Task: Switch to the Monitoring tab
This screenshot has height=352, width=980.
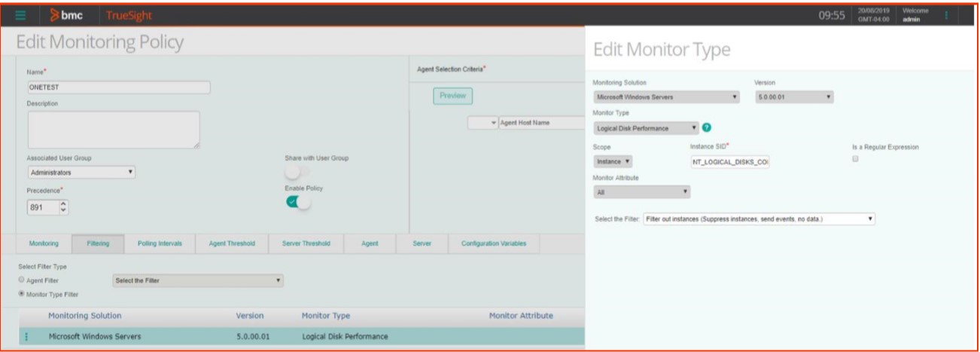Action: 44,243
